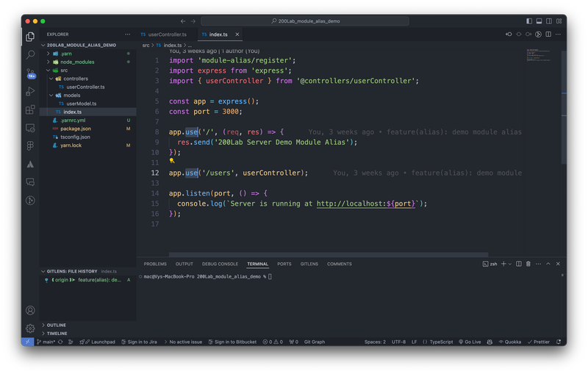Open the Extensions view
588x374 pixels.
point(30,109)
